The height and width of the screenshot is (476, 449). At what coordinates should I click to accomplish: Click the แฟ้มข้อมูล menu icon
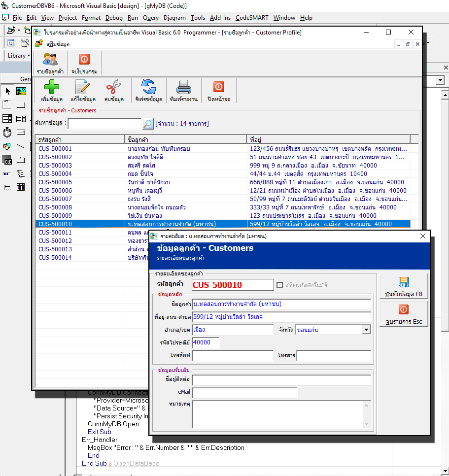39,44
